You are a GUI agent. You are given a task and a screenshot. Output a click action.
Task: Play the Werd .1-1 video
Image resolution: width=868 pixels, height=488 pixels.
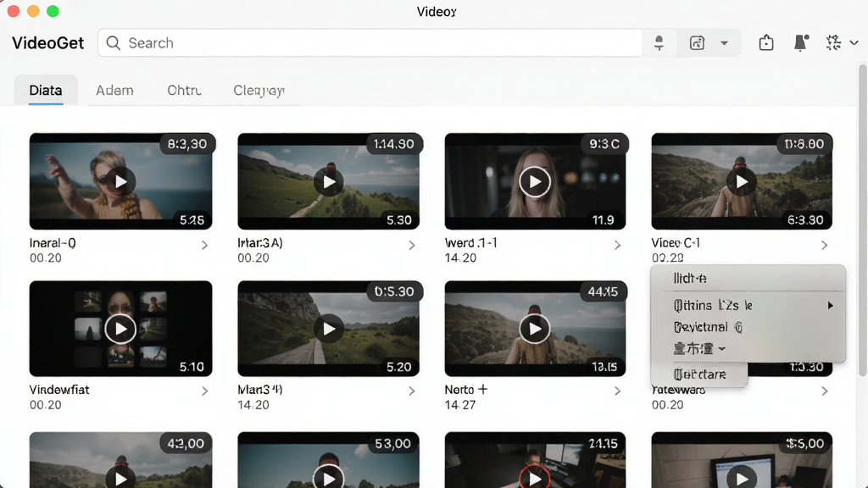coord(535,181)
